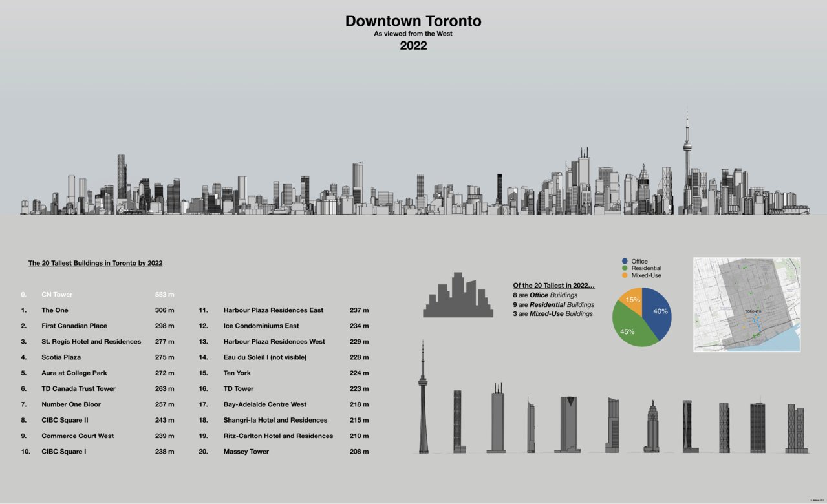Screen dimensions: 827x504
Task: Click the 'TD Tower' entry ranked 16
Action: (239, 388)
